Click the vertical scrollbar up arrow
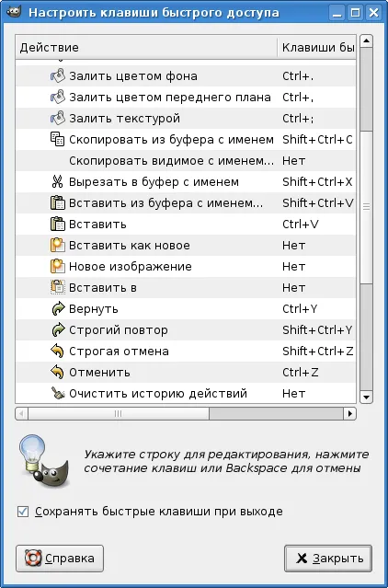 click(366, 40)
